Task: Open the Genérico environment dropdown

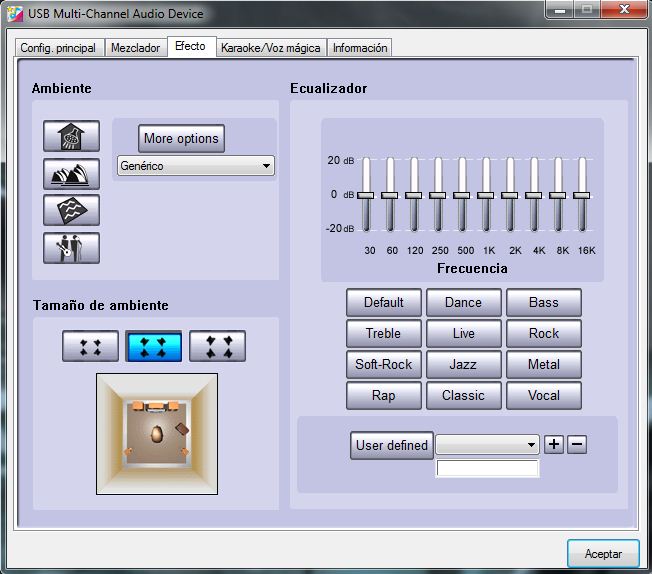Action: click(x=195, y=166)
